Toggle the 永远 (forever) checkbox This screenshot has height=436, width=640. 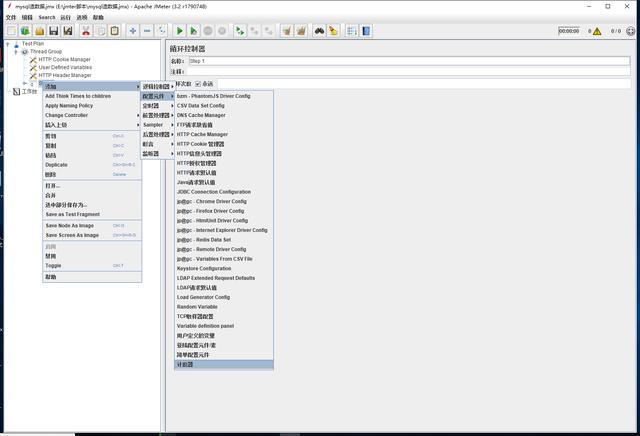(x=198, y=83)
